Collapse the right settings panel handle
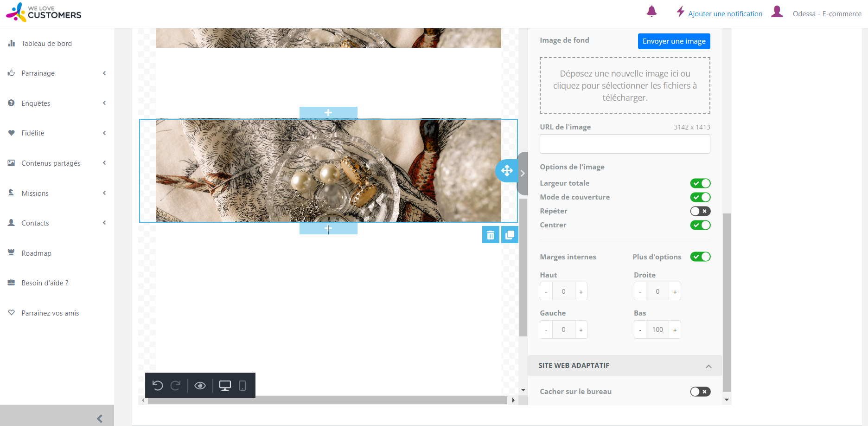Viewport: 868px width, 426px height. click(x=523, y=173)
